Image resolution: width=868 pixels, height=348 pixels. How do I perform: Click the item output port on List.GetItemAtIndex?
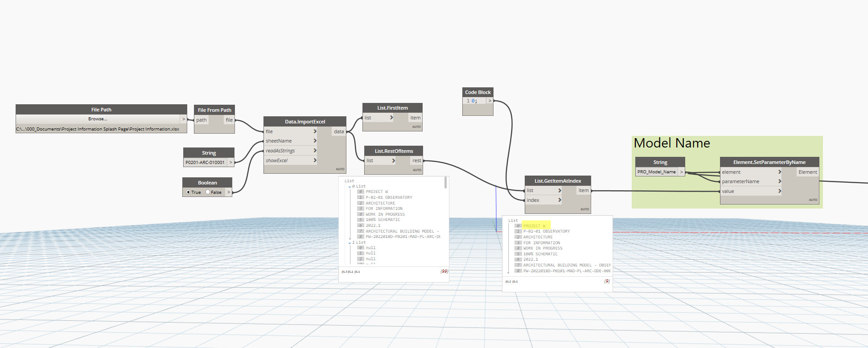[584, 190]
